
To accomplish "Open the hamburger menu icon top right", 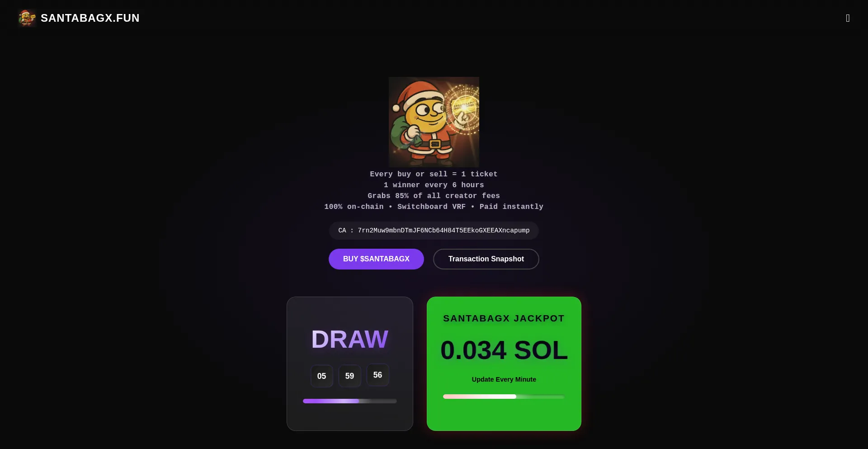I will click(x=848, y=18).
